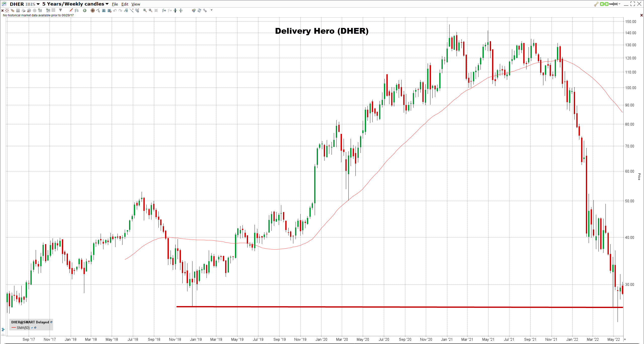
Task: Click the 150.00 price axis label
Action: click(631, 22)
